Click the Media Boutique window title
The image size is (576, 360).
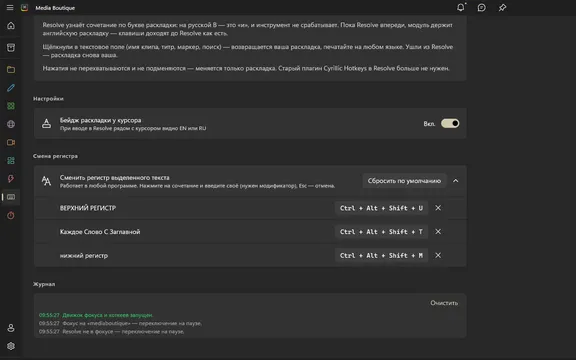click(55, 8)
